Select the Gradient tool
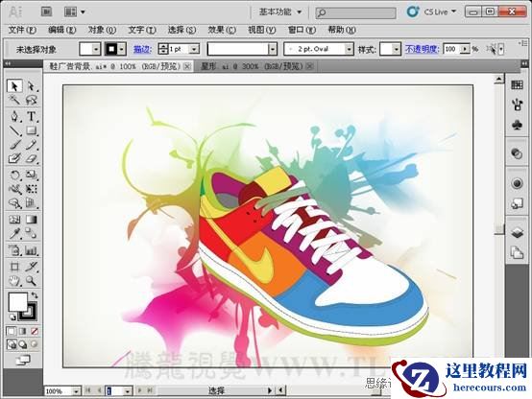The image size is (532, 399). coord(32,220)
